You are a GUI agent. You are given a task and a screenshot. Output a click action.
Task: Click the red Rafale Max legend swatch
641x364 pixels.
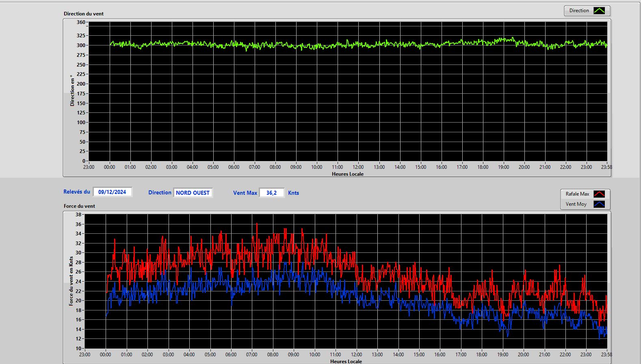click(599, 194)
